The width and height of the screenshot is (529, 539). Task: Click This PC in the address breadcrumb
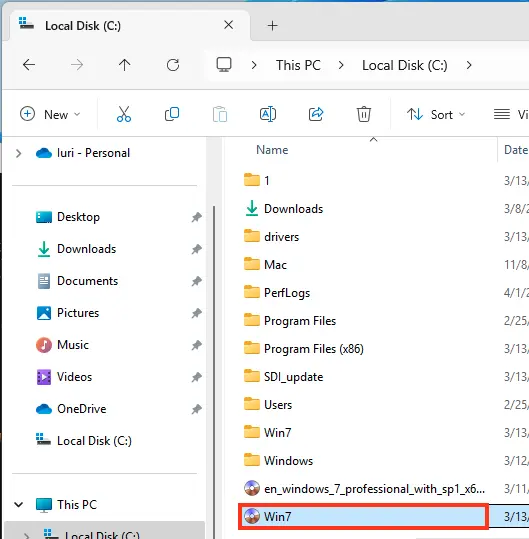point(298,65)
